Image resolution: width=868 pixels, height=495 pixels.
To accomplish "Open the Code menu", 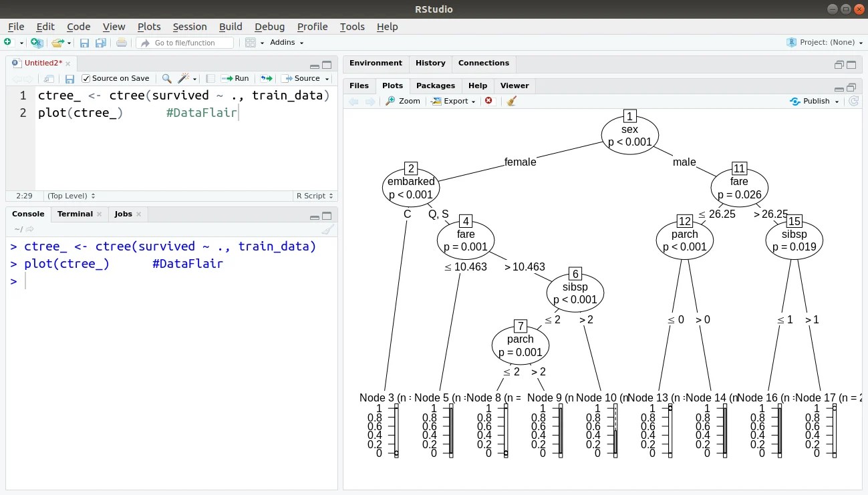I will tap(79, 27).
